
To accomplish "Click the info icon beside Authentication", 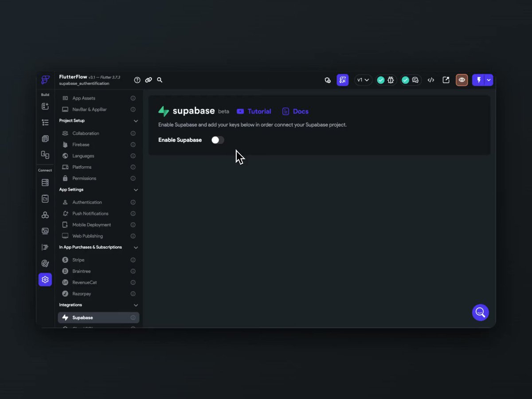I will [133, 202].
